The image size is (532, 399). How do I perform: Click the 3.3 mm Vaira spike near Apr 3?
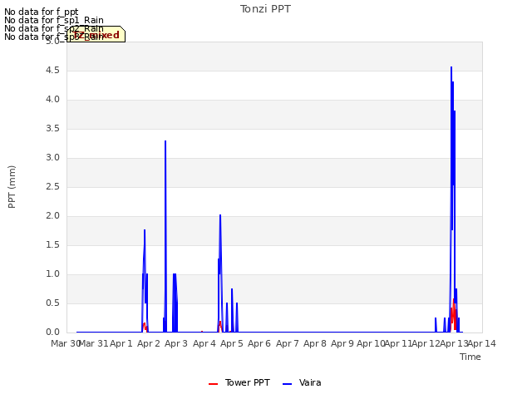pos(165,141)
